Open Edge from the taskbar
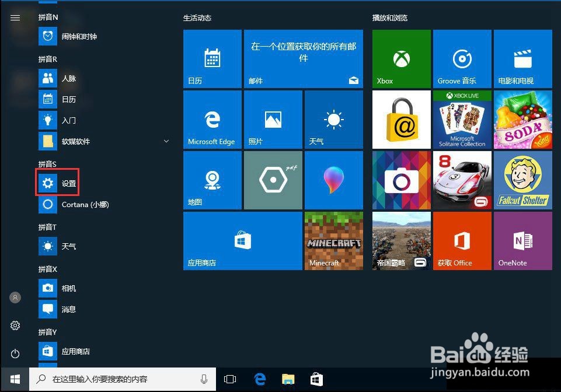Image resolution: width=561 pixels, height=392 pixels. (x=260, y=379)
